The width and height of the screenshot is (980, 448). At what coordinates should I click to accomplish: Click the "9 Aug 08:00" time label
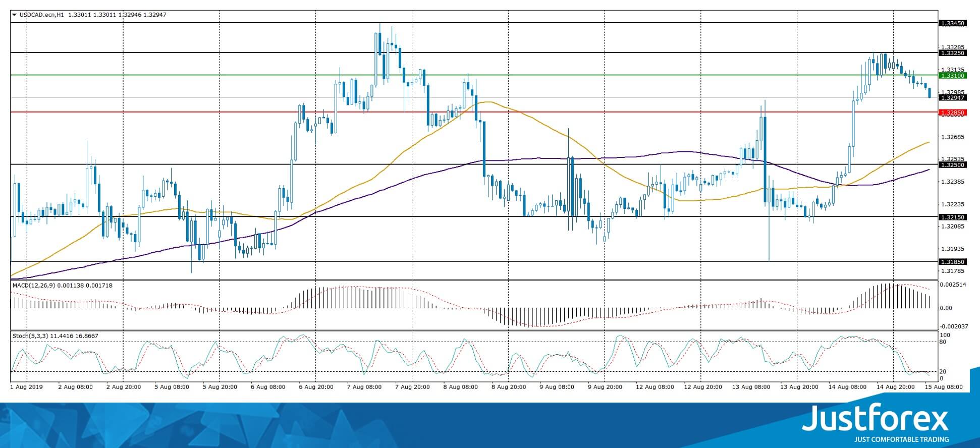[x=557, y=387]
